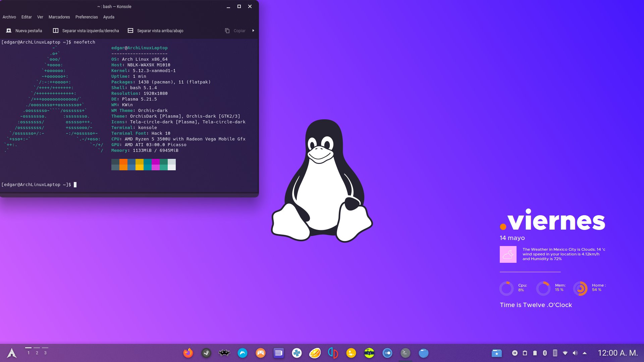Launch yuzu emulator from the dock
The height and width of the screenshot is (362, 644).
coord(333,353)
